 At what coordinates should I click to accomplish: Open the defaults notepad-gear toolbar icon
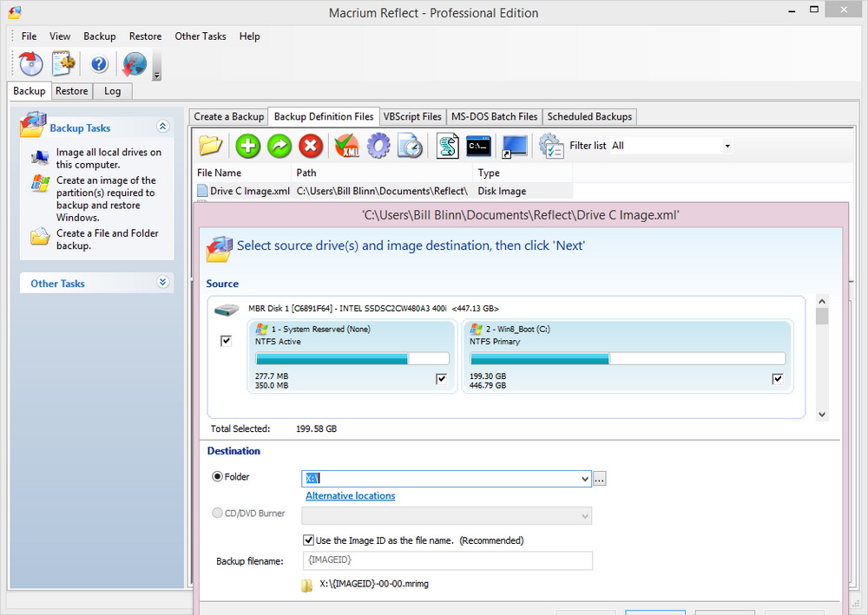coord(63,63)
